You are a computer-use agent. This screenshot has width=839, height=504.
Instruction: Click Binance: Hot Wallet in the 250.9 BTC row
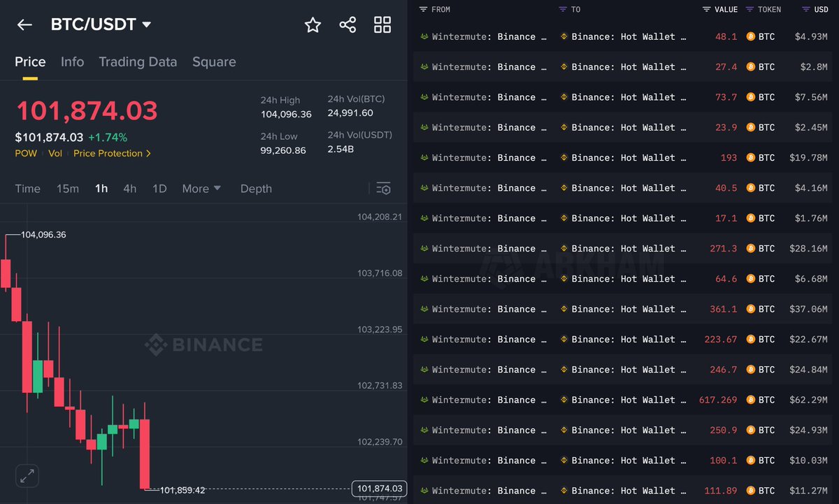point(629,430)
